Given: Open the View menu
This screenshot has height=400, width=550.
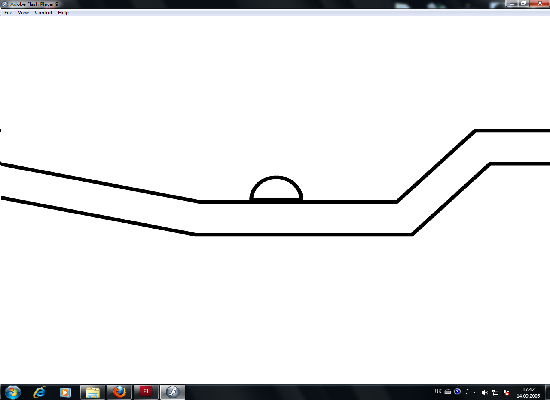Looking at the screenshot, I should point(23,13).
